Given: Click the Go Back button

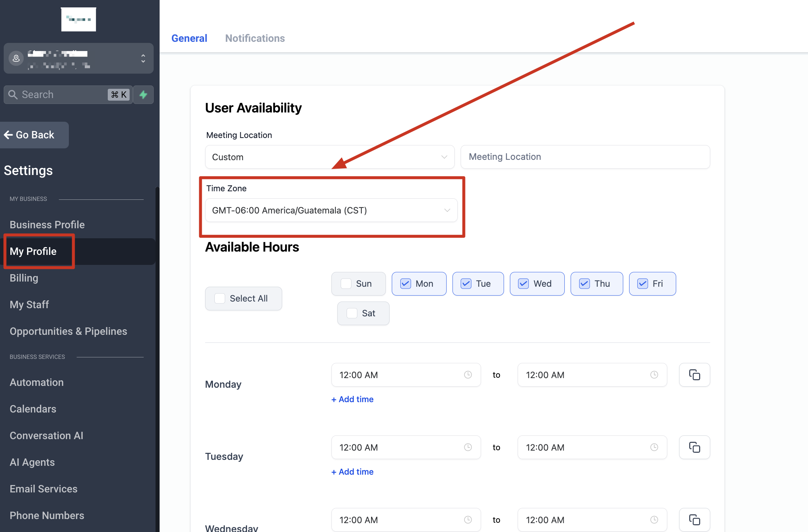Looking at the screenshot, I should click(34, 135).
